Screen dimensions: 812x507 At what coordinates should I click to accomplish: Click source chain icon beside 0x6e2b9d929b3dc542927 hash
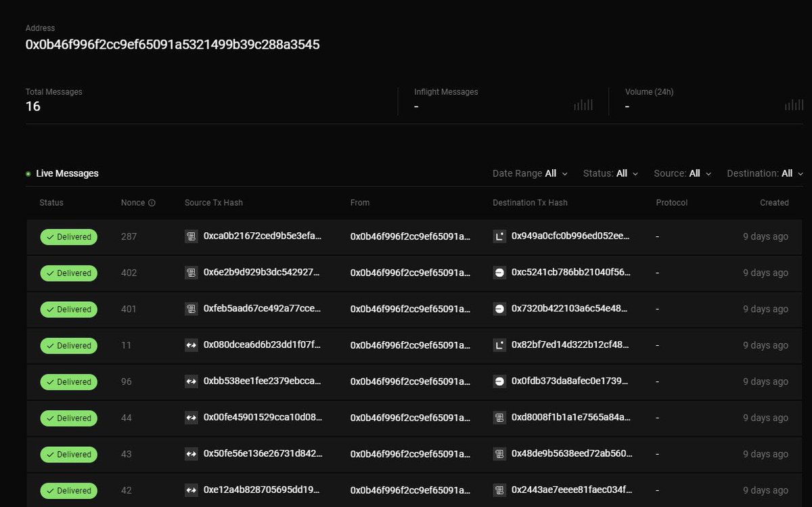(x=191, y=273)
